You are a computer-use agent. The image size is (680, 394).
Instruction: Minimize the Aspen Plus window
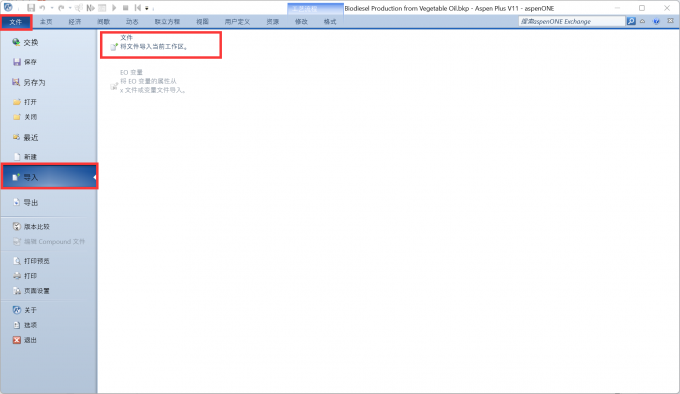(617, 8)
